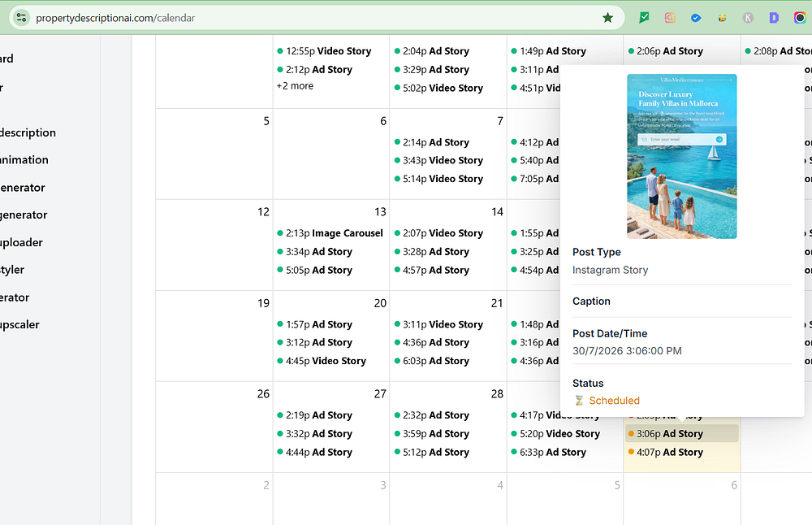
Task: Click the 5:40p Ad event
Action: (535, 160)
